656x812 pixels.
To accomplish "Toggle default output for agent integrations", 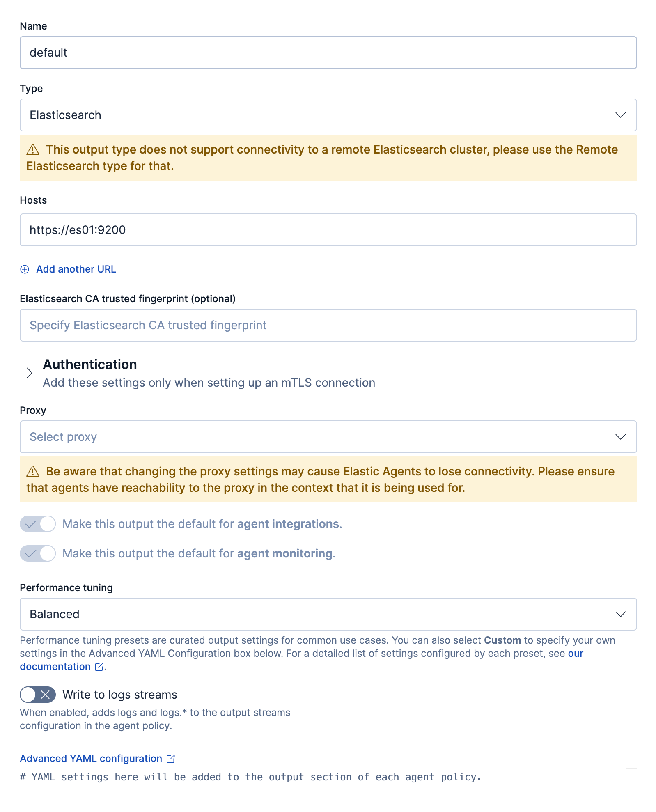I will click(38, 524).
